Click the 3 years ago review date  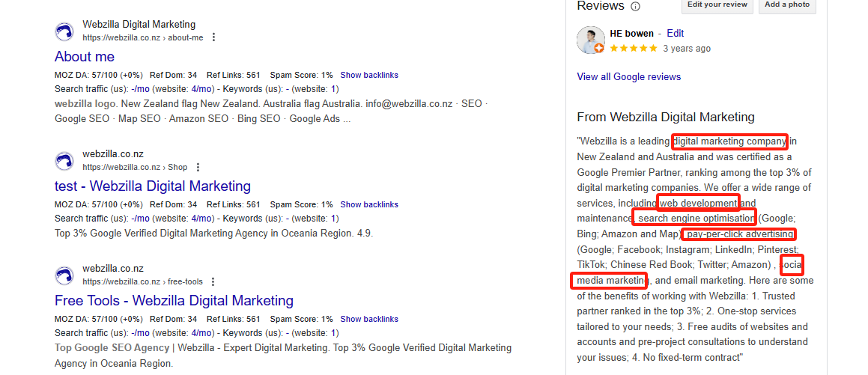(687, 49)
